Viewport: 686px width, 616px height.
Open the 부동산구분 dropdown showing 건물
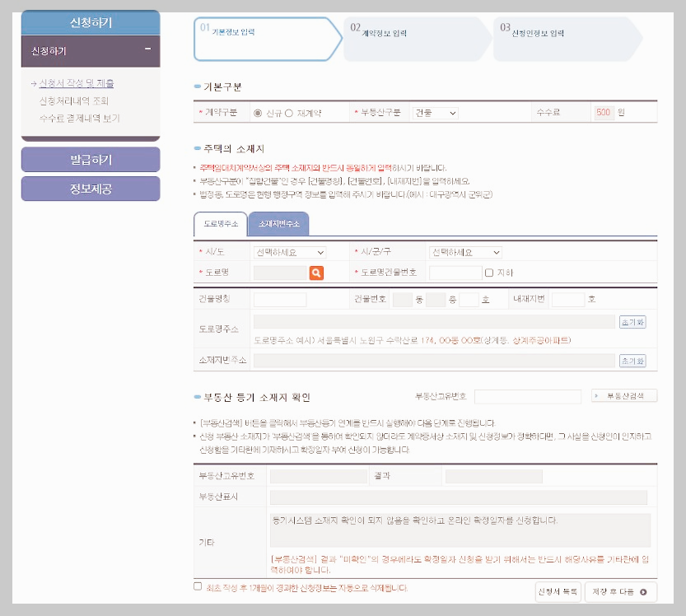tap(436, 114)
